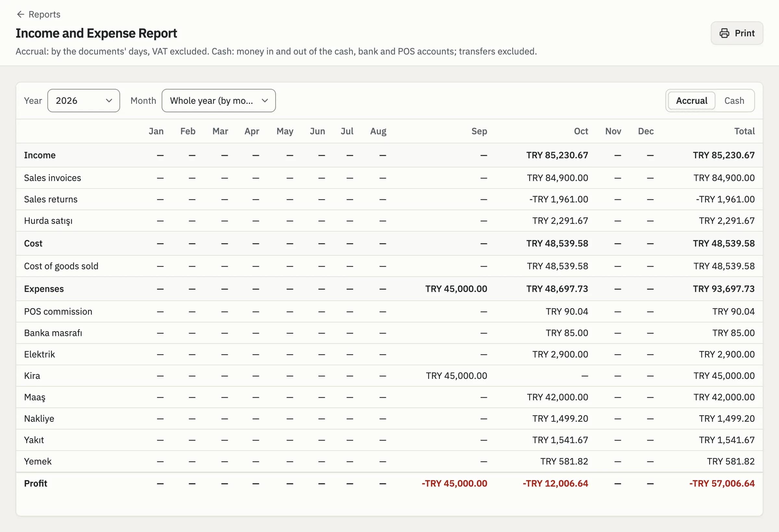This screenshot has height=532, width=779.
Task: Click the Oct column header
Action: pos(581,131)
